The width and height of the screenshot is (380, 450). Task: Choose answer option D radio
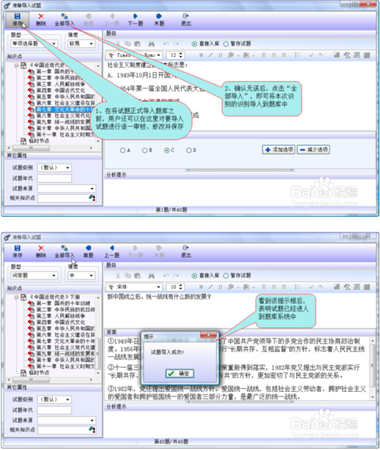189,151
